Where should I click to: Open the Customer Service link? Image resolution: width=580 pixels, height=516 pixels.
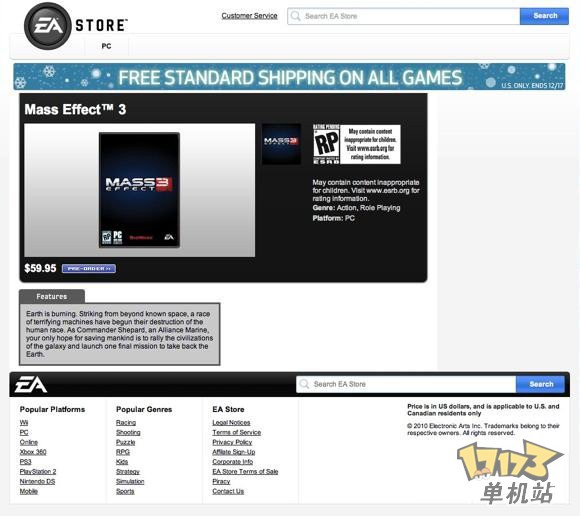coord(249,16)
